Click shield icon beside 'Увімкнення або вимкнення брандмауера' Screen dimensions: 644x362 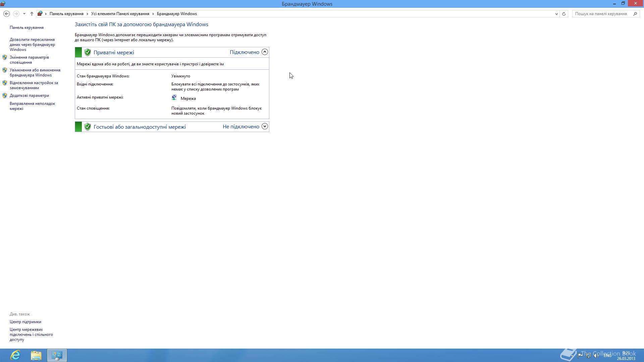point(5,70)
